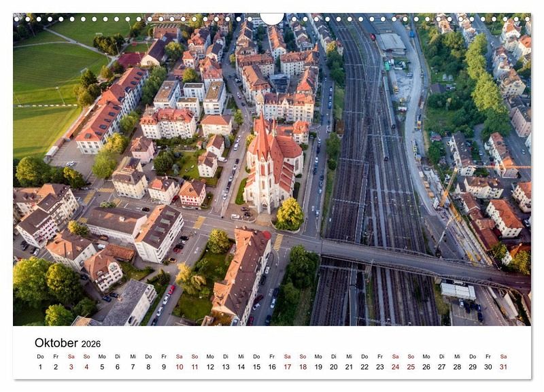544x392 pixels.
Task: Click the 'Do' label above date 1
Action: 40,356
